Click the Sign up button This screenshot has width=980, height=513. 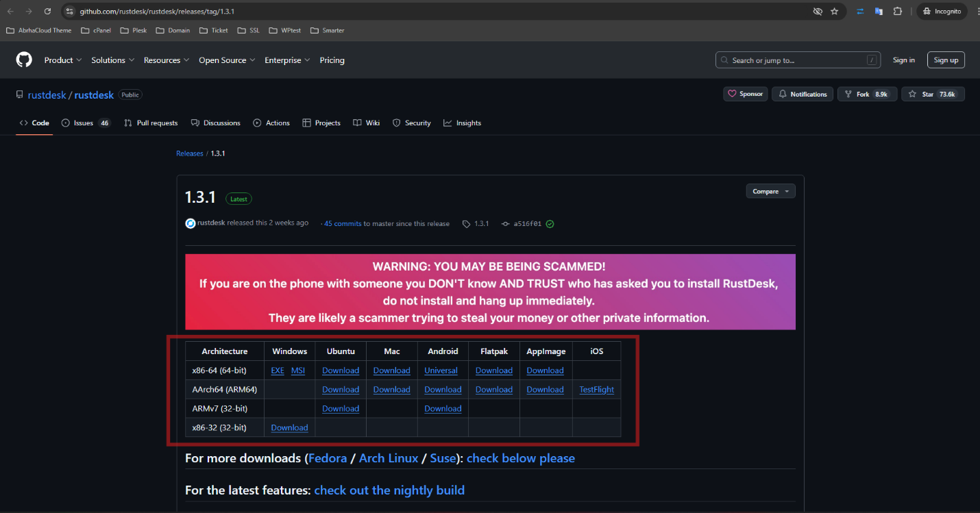tap(946, 60)
